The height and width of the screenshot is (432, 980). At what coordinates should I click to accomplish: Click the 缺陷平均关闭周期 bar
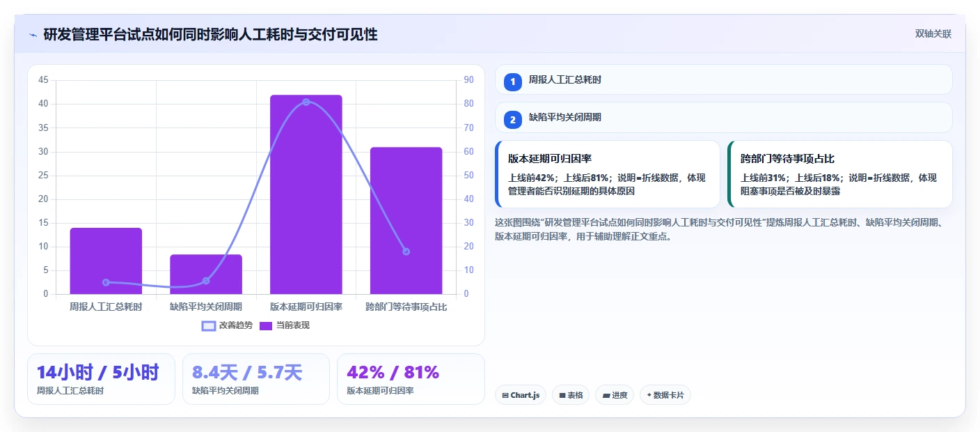(x=206, y=274)
